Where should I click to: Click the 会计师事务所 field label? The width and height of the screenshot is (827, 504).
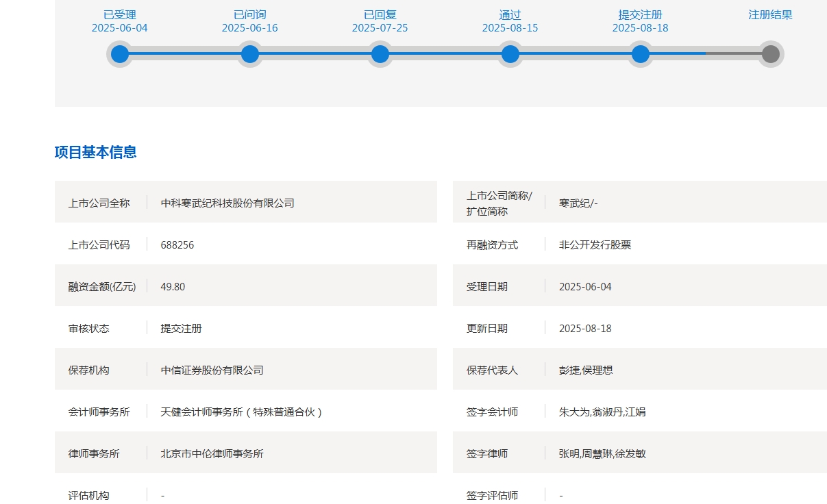tap(99, 412)
